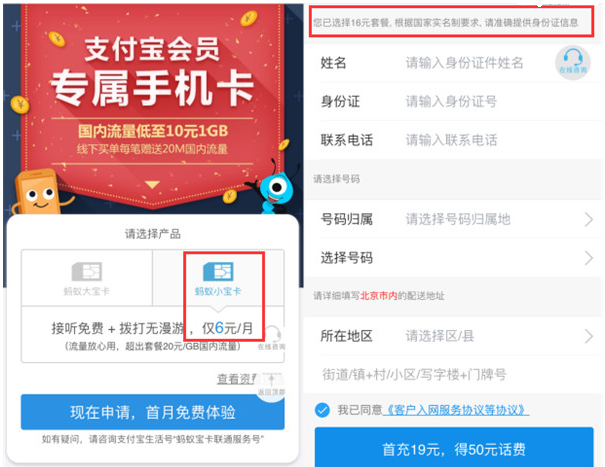Uncheck the 我已同意 agreement checkbox
This screenshot has width=605, height=467.
(322, 410)
